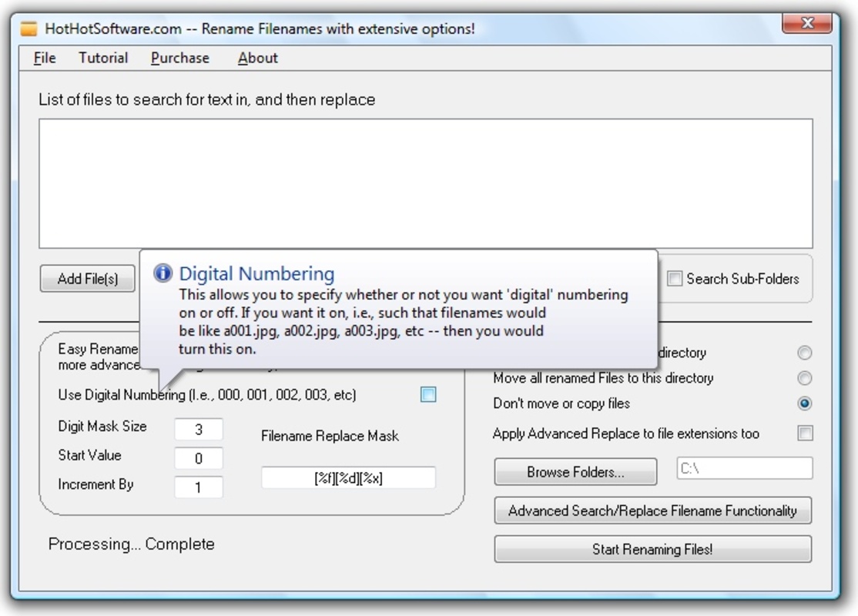Open the About menu
Image resolution: width=858 pixels, height=616 pixels.
click(x=258, y=58)
